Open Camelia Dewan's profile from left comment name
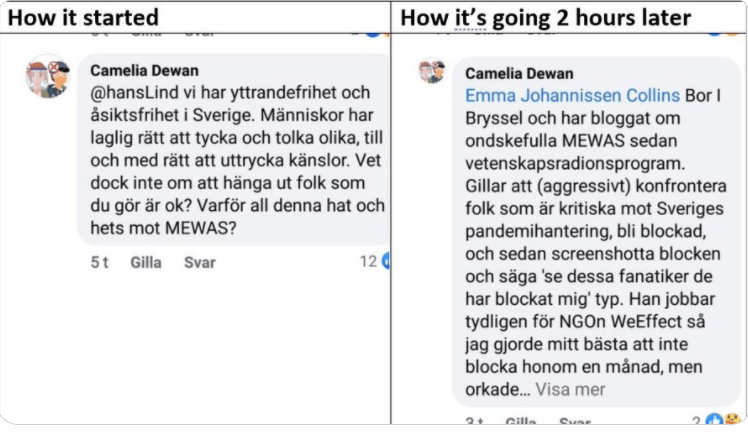The width and height of the screenshot is (748, 436). 144,71
